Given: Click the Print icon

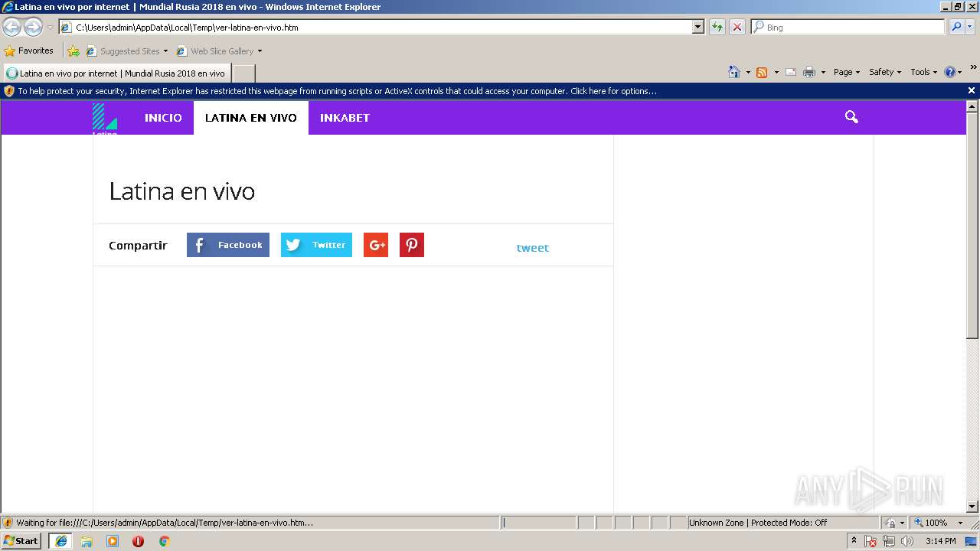Looking at the screenshot, I should 809,72.
